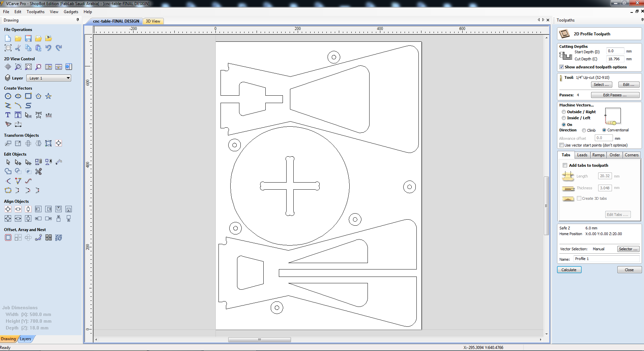Image resolution: width=644 pixels, height=351 pixels.
Task: Select the Node editing cursor tool
Action: 18,162
